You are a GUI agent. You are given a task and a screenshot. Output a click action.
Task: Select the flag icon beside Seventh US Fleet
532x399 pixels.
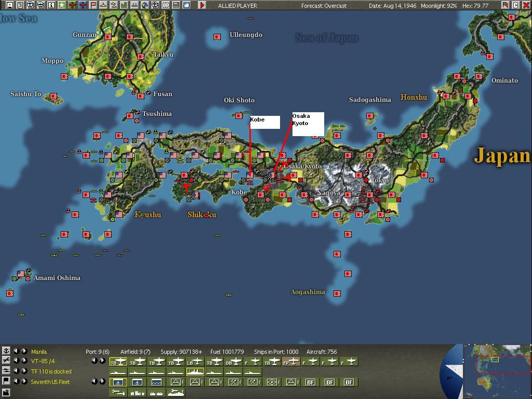tap(6, 381)
